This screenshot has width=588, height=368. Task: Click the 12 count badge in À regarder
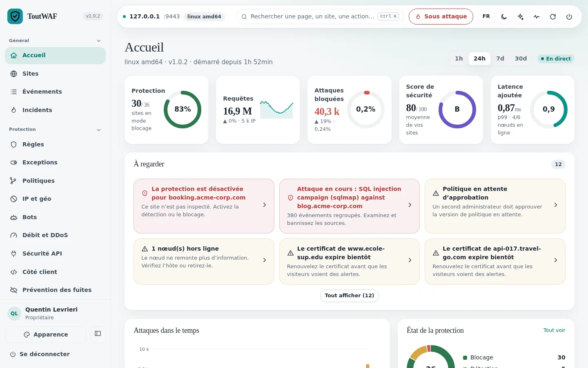(558, 164)
